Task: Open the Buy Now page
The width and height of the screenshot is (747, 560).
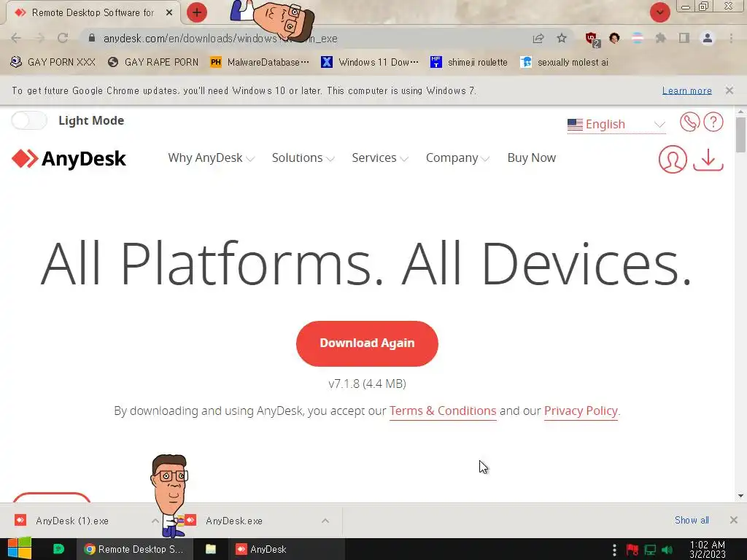Action: [531, 157]
